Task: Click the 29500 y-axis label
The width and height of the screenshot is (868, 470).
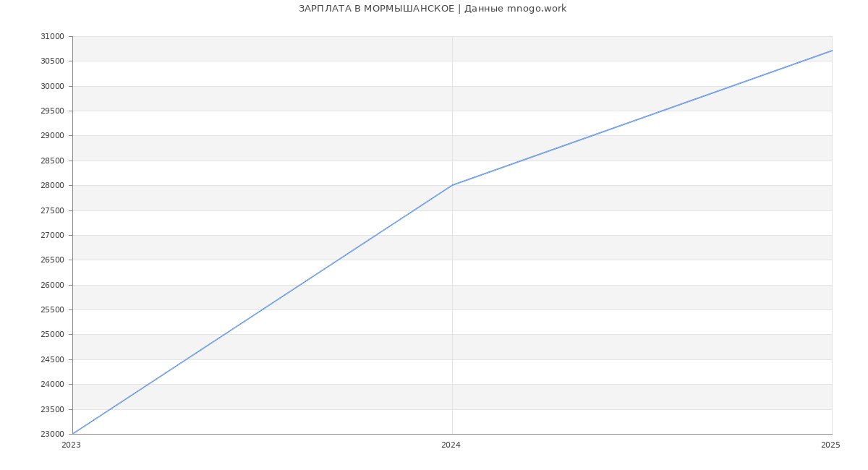Action: click(x=52, y=111)
